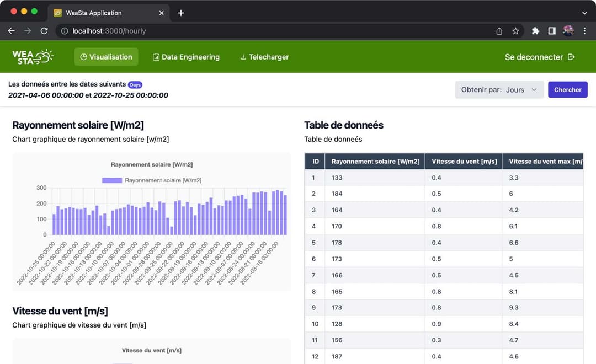The height and width of the screenshot is (364, 596).
Task: Click cell value 184 in row 2
Action: point(337,194)
